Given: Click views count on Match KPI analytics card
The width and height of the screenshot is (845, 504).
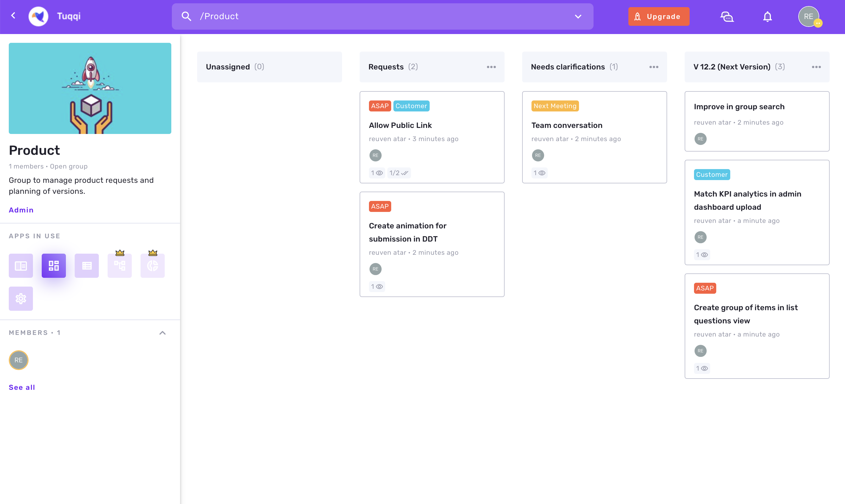Looking at the screenshot, I should 702,255.
